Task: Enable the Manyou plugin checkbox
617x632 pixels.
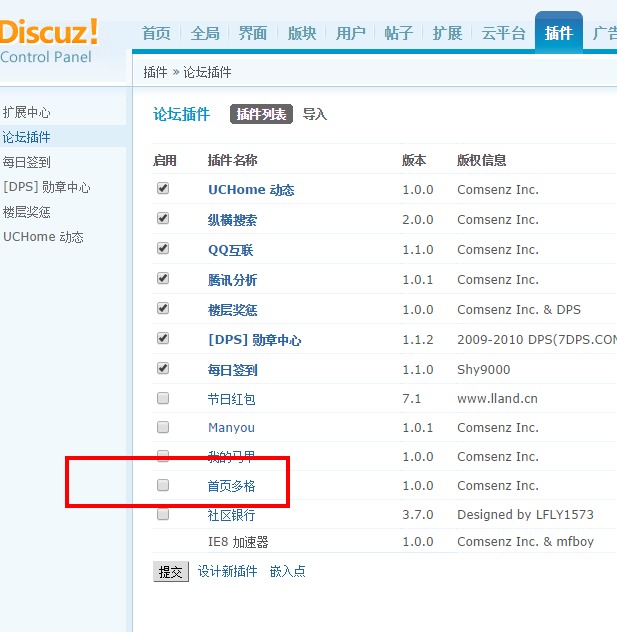Action: pyautogui.click(x=163, y=427)
